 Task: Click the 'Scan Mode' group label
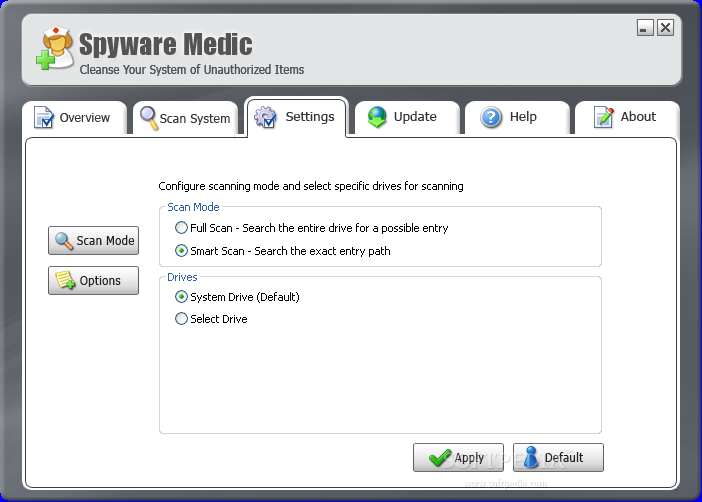(193, 207)
